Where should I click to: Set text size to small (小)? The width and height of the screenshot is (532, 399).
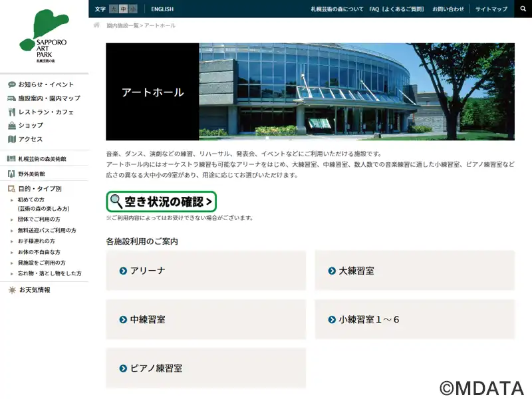point(133,9)
